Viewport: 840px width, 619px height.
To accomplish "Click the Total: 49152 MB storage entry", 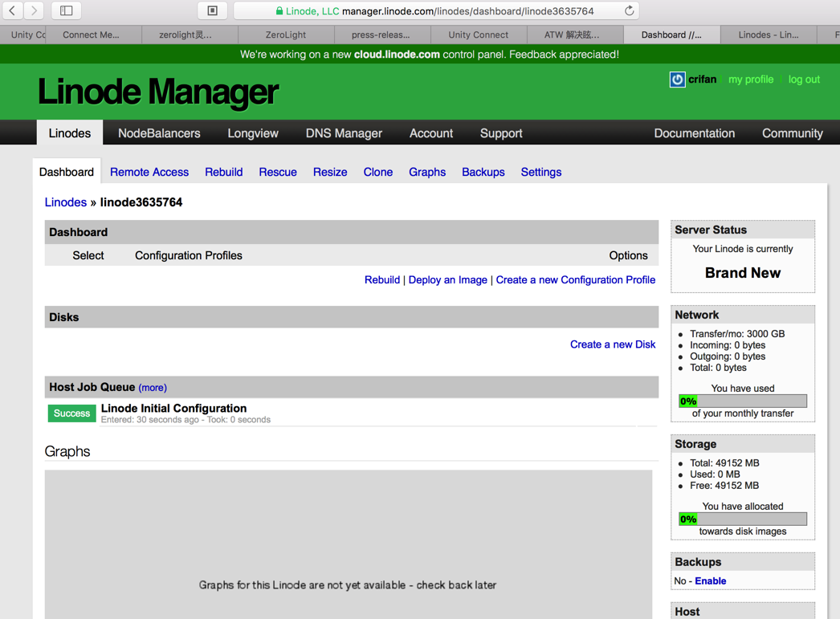I will click(724, 462).
